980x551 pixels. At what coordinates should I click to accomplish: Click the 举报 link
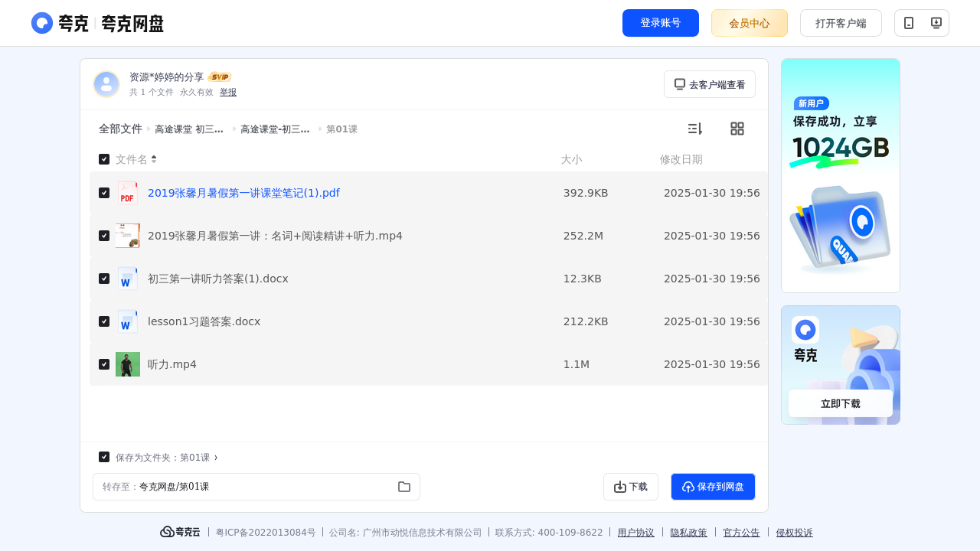(x=228, y=92)
